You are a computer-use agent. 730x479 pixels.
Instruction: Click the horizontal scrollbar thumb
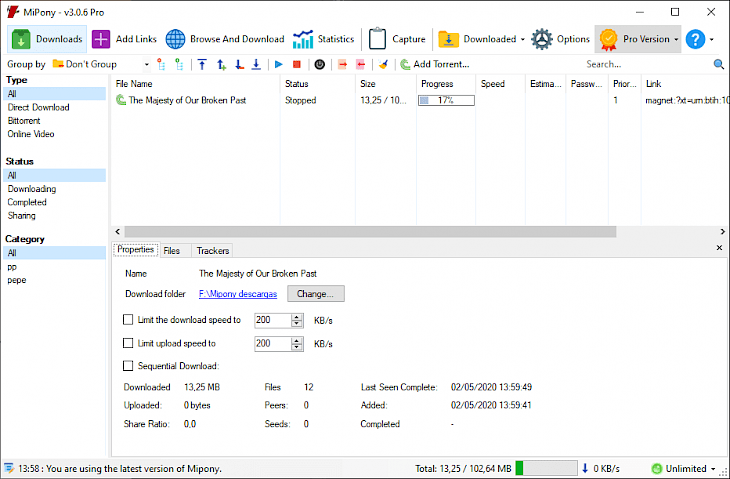pos(371,231)
